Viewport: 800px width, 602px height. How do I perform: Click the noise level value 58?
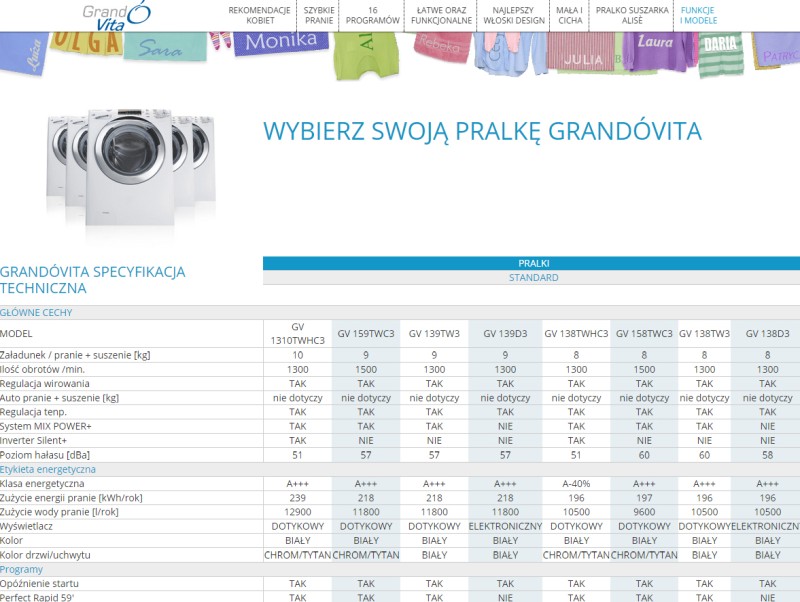(767, 455)
